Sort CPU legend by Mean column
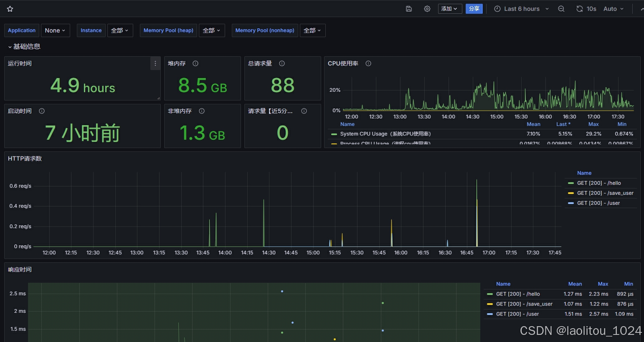 click(x=533, y=124)
